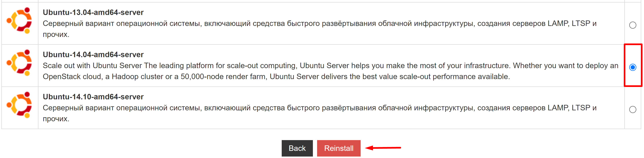Click the "OpenStack cloud" text
This screenshot has width=644, height=158.
tap(73, 77)
